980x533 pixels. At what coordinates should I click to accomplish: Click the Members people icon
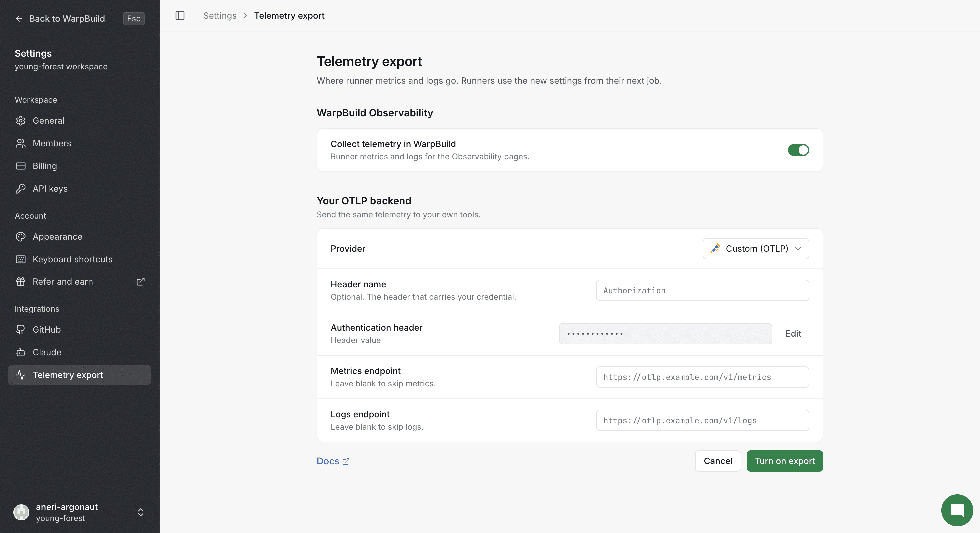pyautogui.click(x=21, y=143)
